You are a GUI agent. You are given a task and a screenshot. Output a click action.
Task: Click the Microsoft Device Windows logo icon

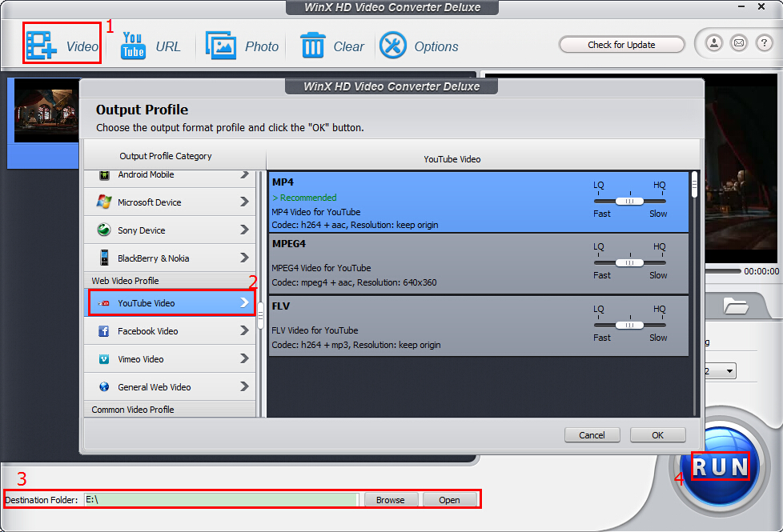click(x=104, y=202)
